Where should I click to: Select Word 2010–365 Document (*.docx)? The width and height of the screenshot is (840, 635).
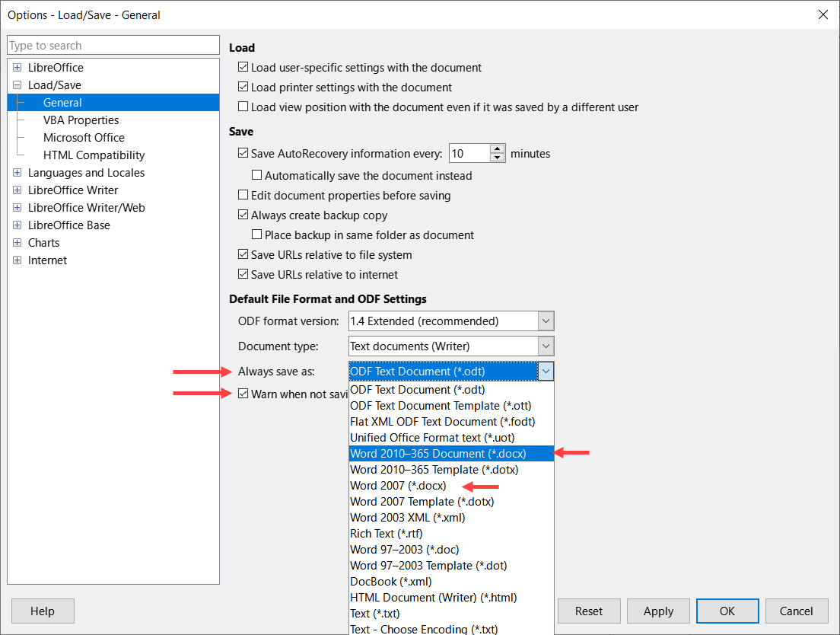pos(451,453)
